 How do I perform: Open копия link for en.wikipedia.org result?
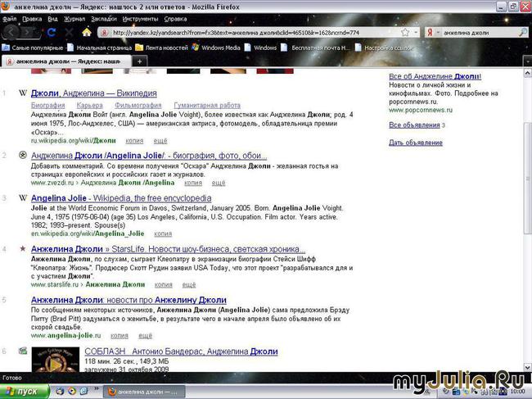163,234
